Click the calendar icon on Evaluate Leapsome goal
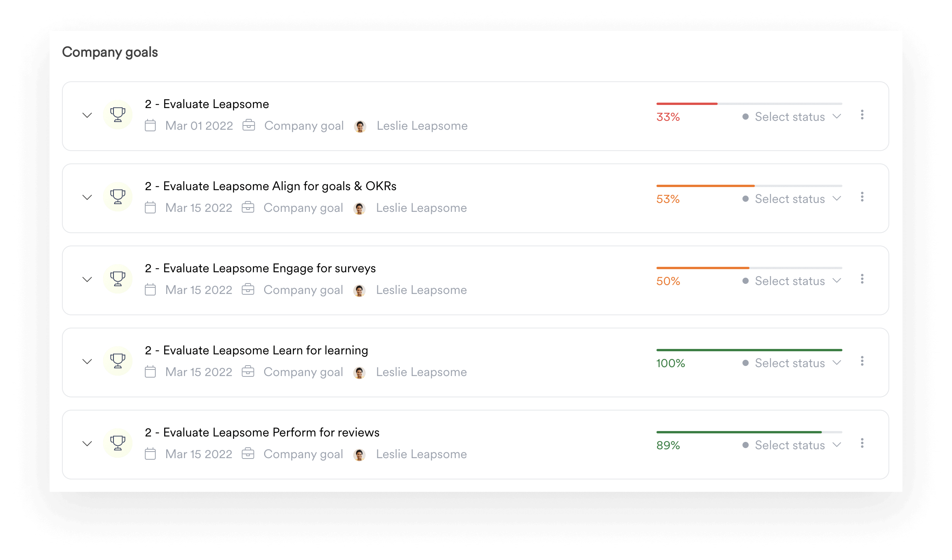Viewport: 952px width, 560px height. pos(151,125)
